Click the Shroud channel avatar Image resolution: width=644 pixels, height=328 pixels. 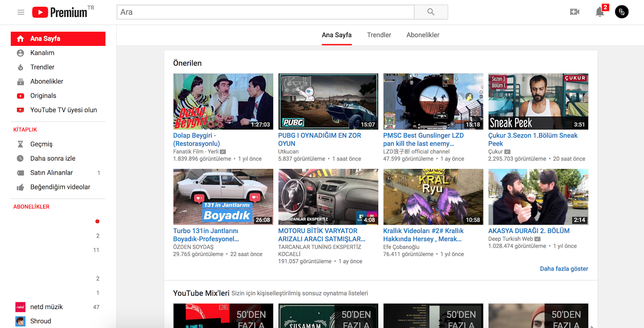[21, 321]
